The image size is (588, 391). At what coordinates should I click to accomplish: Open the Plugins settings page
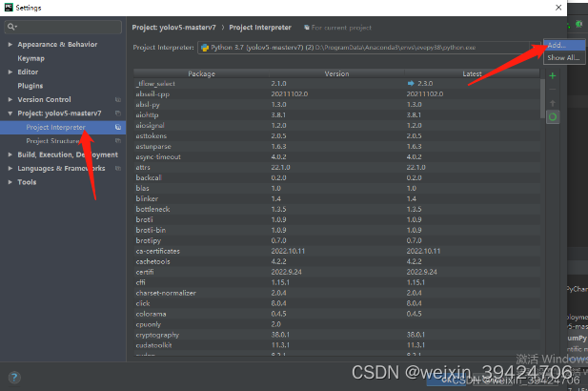pyautogui.click(x=30, y=86)
